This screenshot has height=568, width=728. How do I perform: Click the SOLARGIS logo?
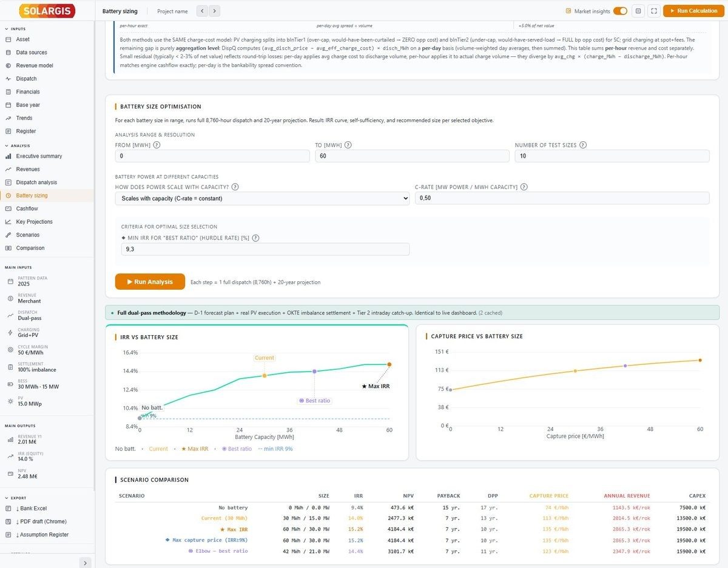[47, 11]
